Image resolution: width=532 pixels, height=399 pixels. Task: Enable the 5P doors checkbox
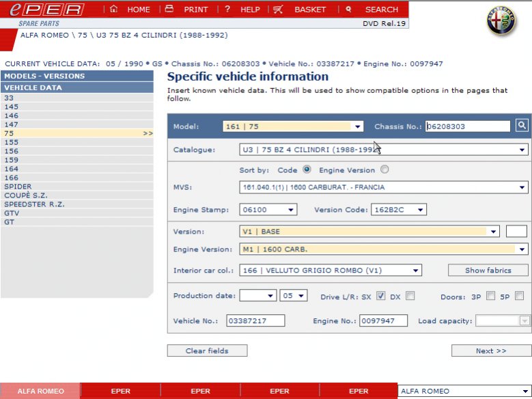(x=519, y=296)
